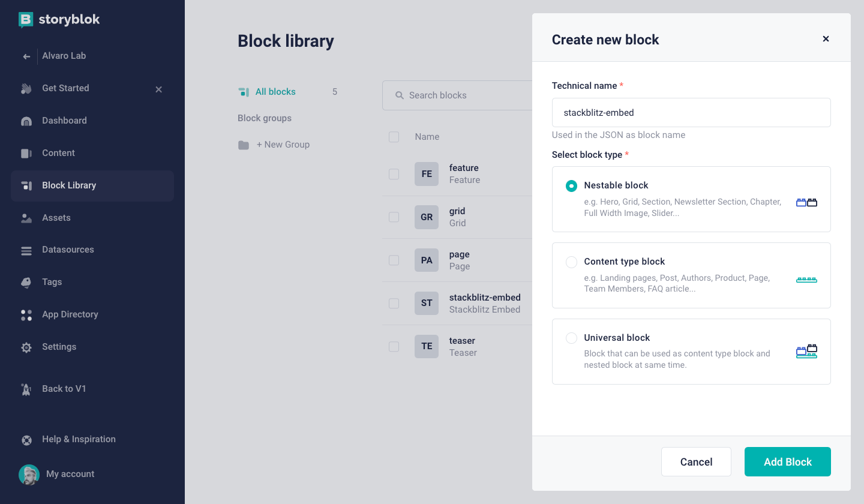Close the Create new block dialog
The width and height of the screenshot is (864, 504).
(826, 39)
